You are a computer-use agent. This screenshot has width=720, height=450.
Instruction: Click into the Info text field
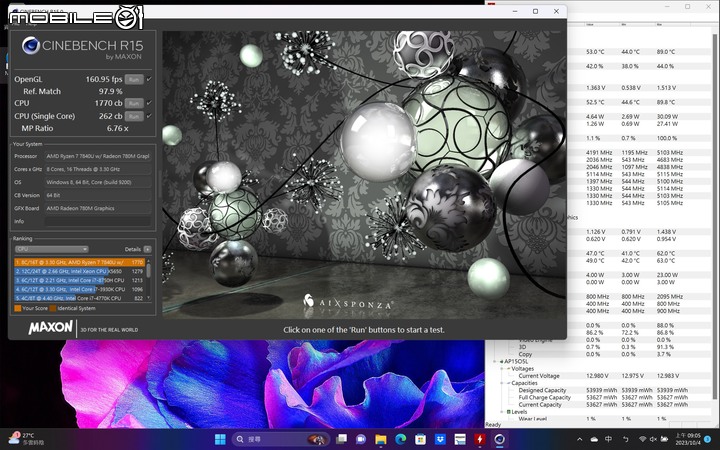tap(98, 221)
